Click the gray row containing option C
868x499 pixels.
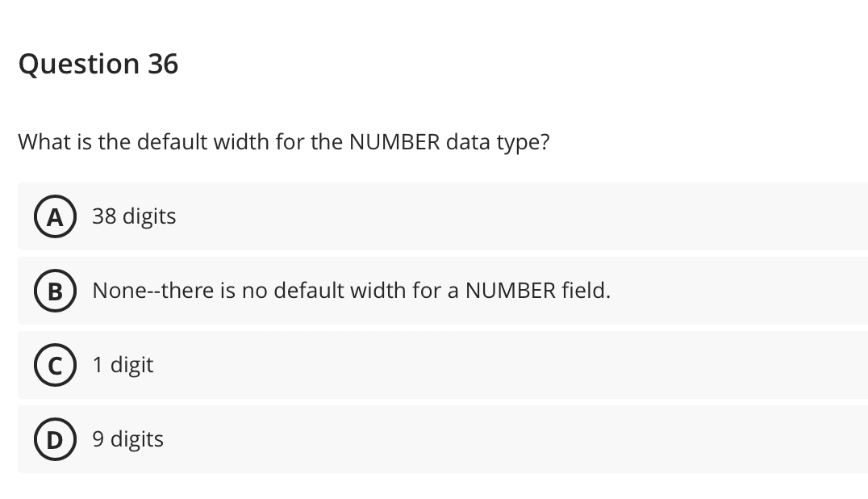click(444, 365)
